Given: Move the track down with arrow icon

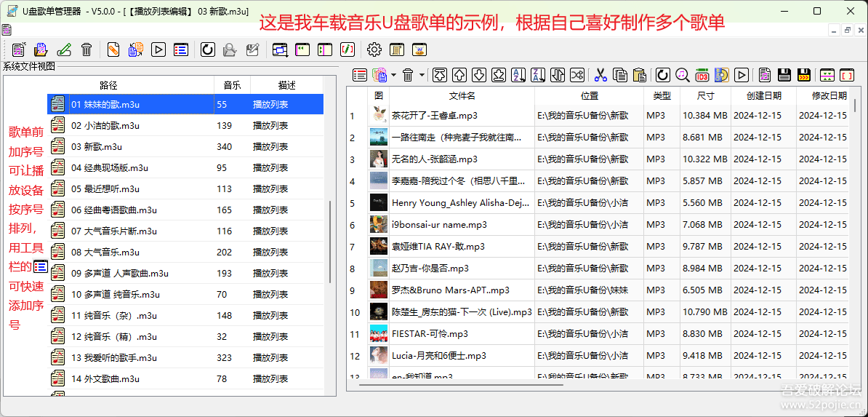Looking at the screenshot, I should click(479, 74).
